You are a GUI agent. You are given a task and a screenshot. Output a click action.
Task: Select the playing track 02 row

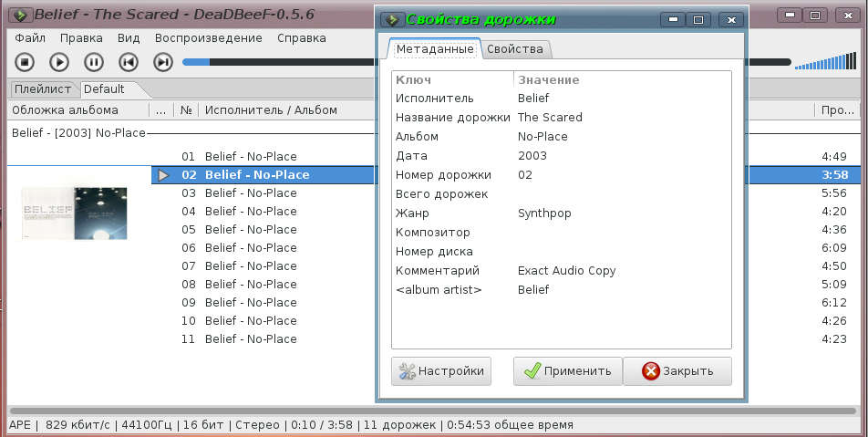click(263, 174)
